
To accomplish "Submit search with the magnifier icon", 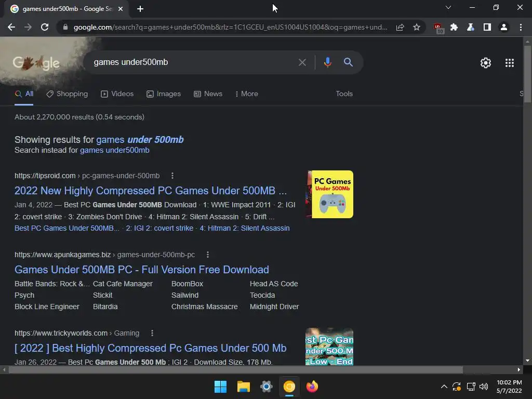I will pos(348,62).
